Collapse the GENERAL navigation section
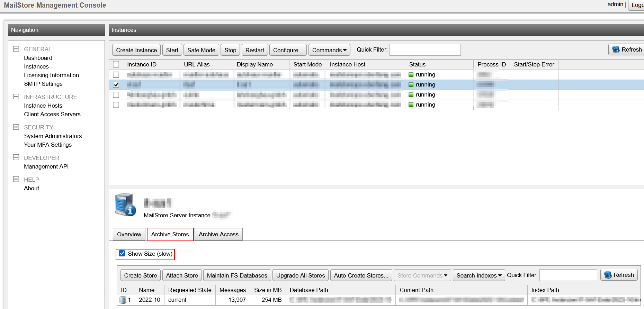The height and width of the screenshot is (309, 644). 16,49
